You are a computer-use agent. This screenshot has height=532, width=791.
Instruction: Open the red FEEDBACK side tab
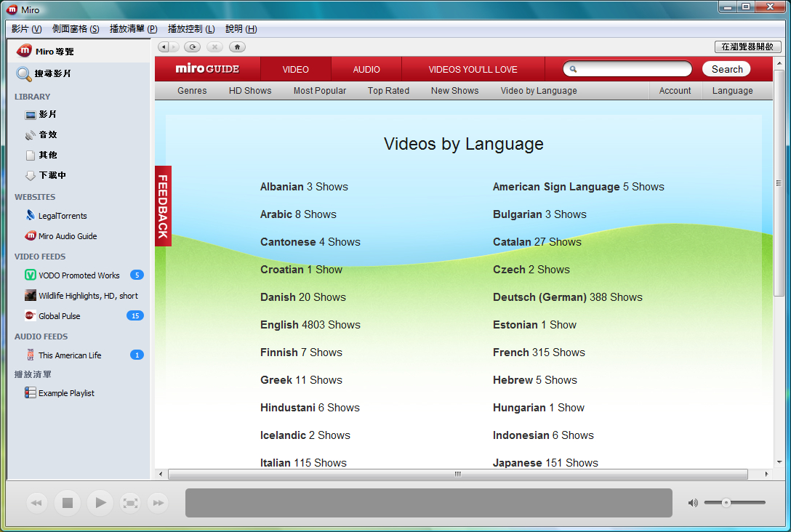pos(163,206)
